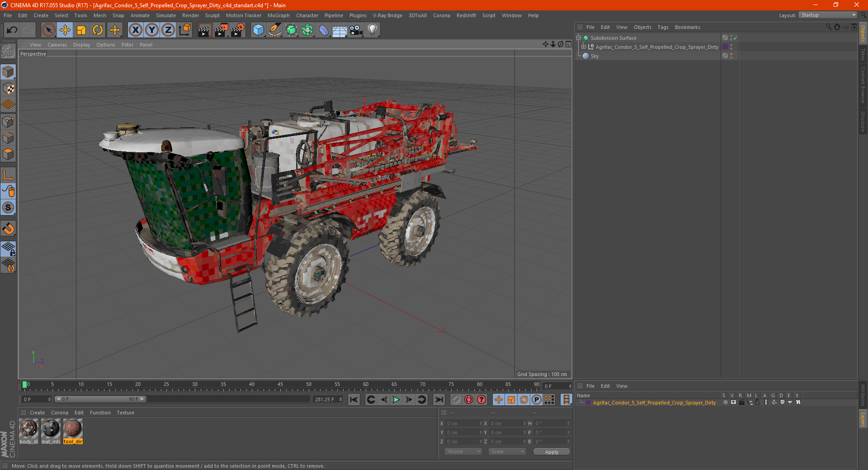Open the MoGraph menu
The width and height of the screenshot is (868, 470).
coord(278,15)
